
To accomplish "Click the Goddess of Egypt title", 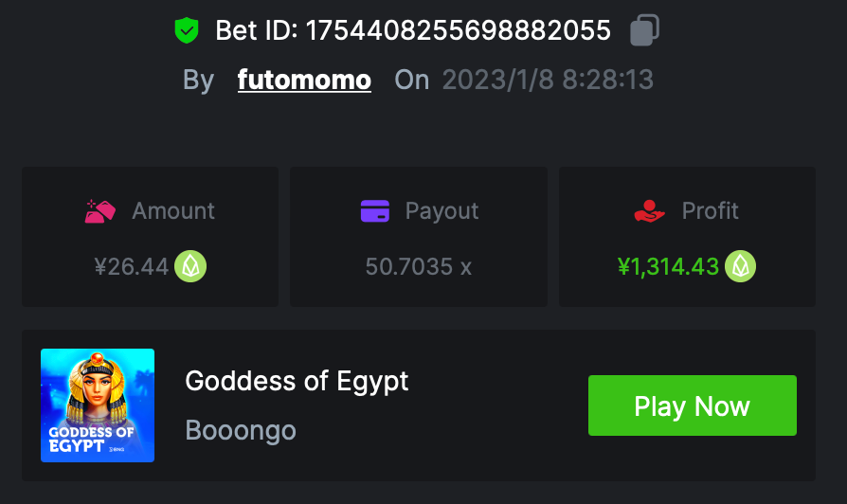I will pyautogui.click(x=297, y=381).
